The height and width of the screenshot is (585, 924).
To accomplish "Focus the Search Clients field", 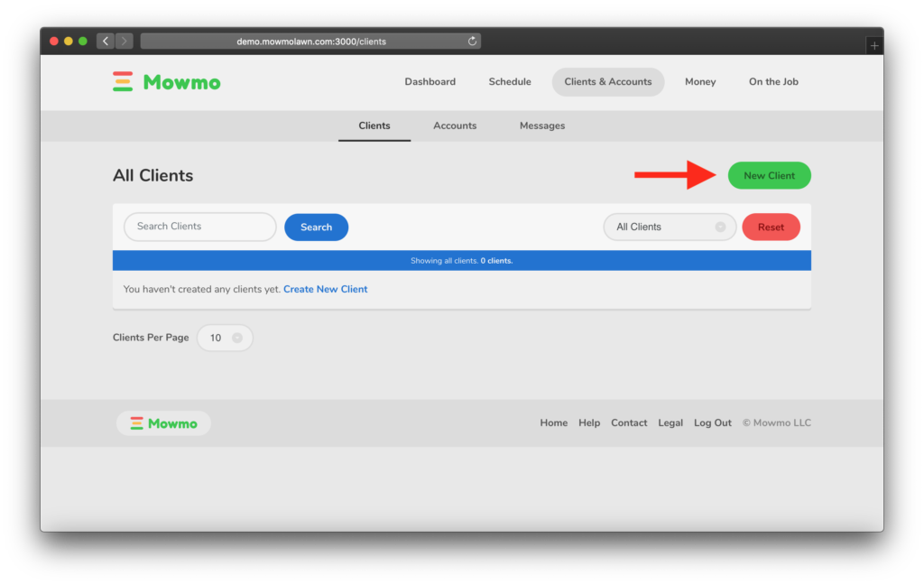I will (199, 227).
